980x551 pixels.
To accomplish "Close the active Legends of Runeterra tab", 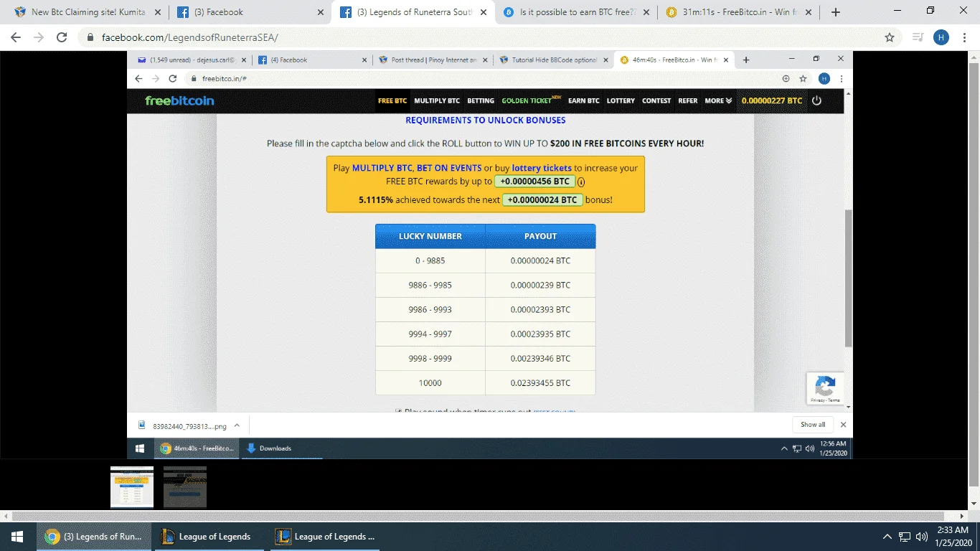I will [x=484, y=12].
